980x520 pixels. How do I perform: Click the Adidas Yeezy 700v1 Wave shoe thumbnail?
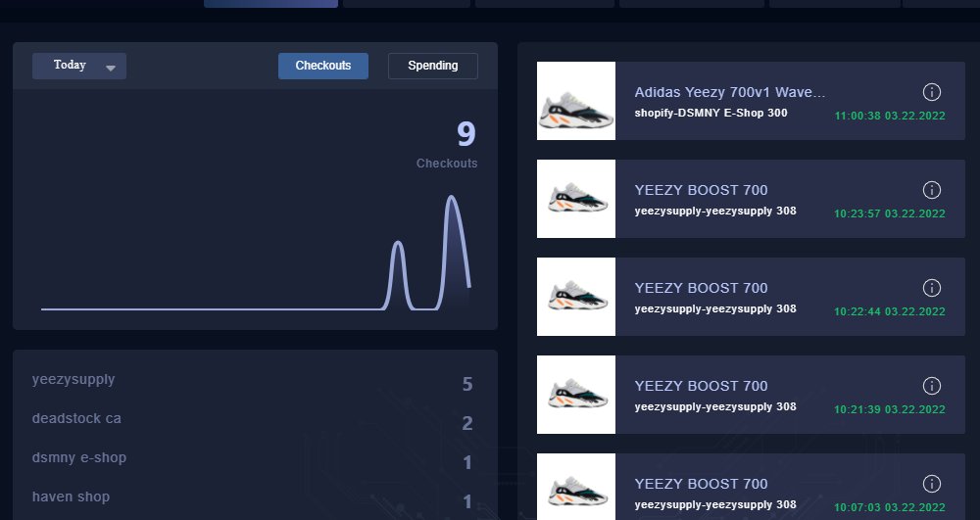(x=576, y=101)
